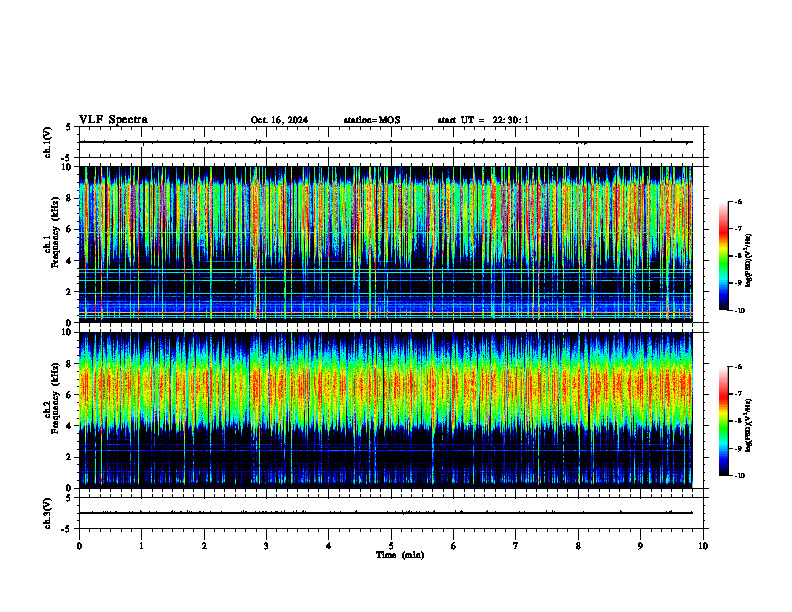Click the "station=MOS" header label
Image resolution: width=792 pixels, height=612 pixels.
point(372,120)
